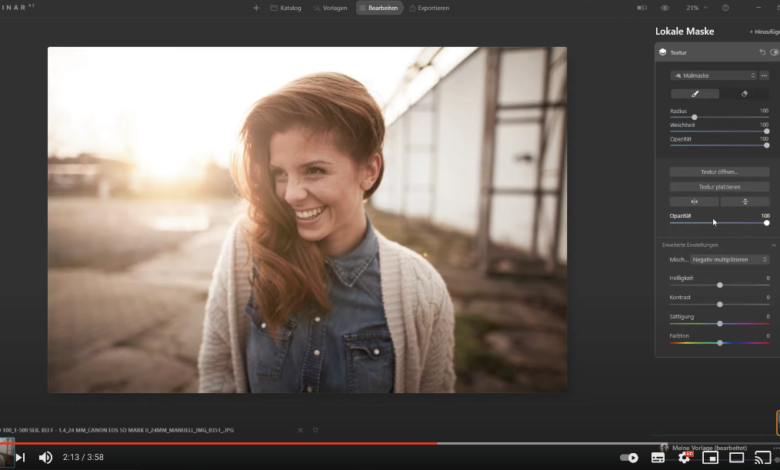Flip texture horizontally

(x=694, y=201)
